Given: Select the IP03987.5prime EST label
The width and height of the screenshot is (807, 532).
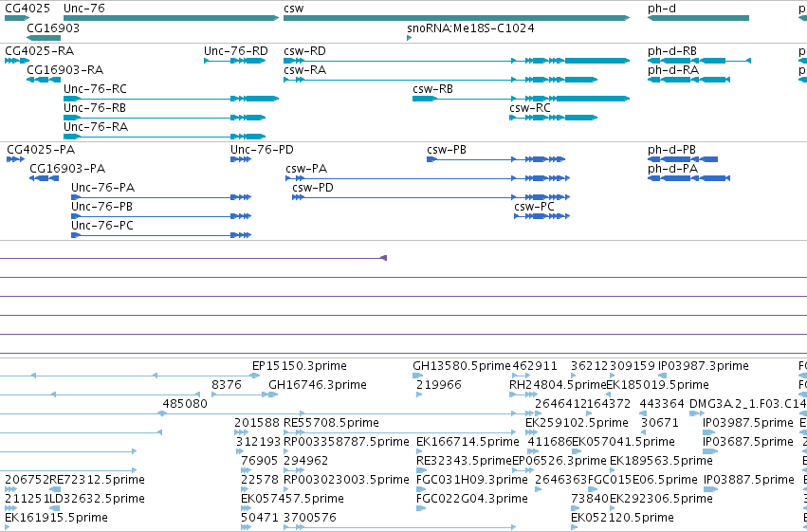Looking at the screenshot, I should tap(748, 423).
